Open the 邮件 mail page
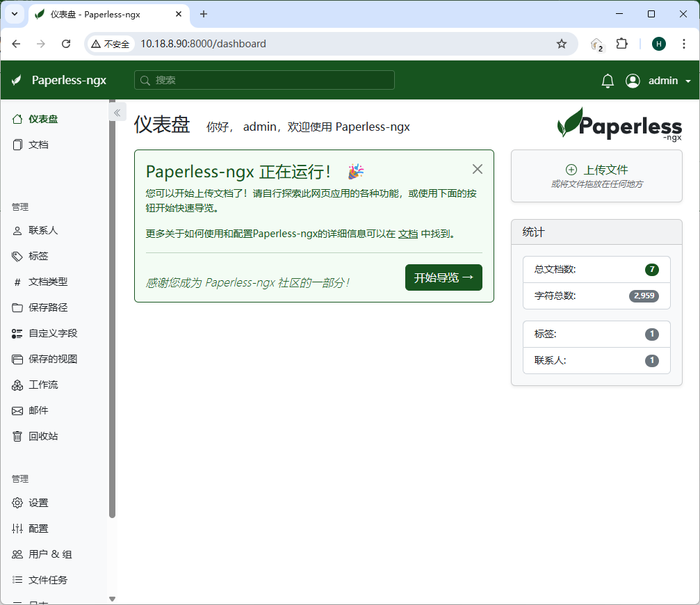Screen dimensions: 700x605 coord(38,410)
